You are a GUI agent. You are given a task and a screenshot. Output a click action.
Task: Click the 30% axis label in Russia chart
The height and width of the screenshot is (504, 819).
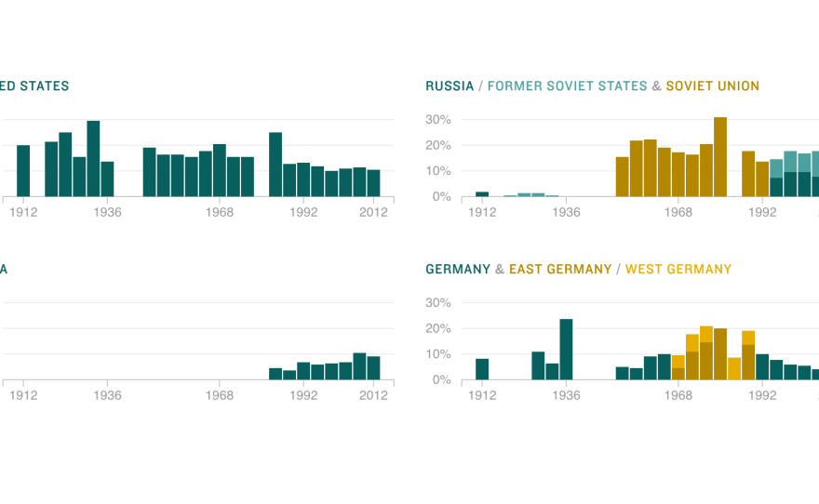pos(438,120)
